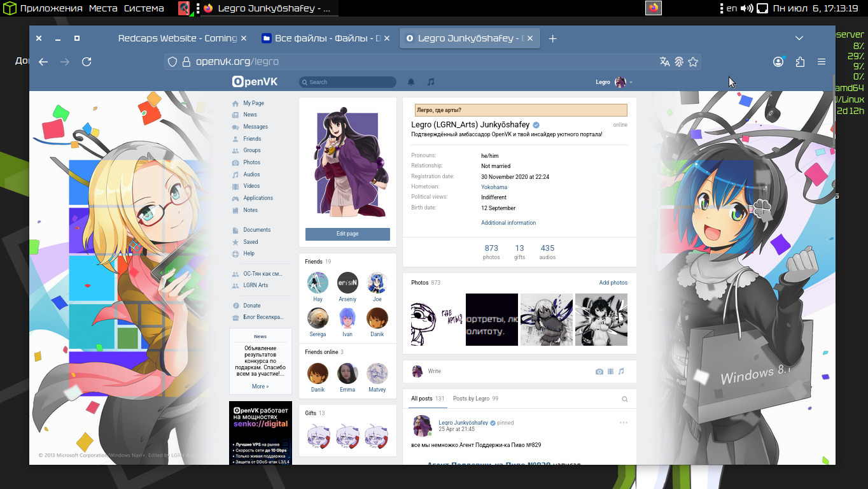
Task: Click inside the OpenVK search field
Action: coord(347,82)
